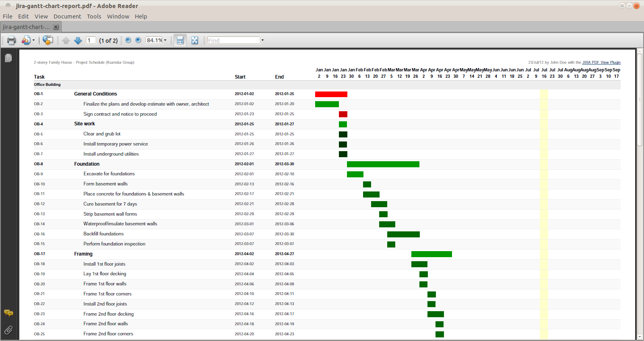Toggle the fit width scrolling mode
The height and width of the screenshot is (341, 644).
180,40
